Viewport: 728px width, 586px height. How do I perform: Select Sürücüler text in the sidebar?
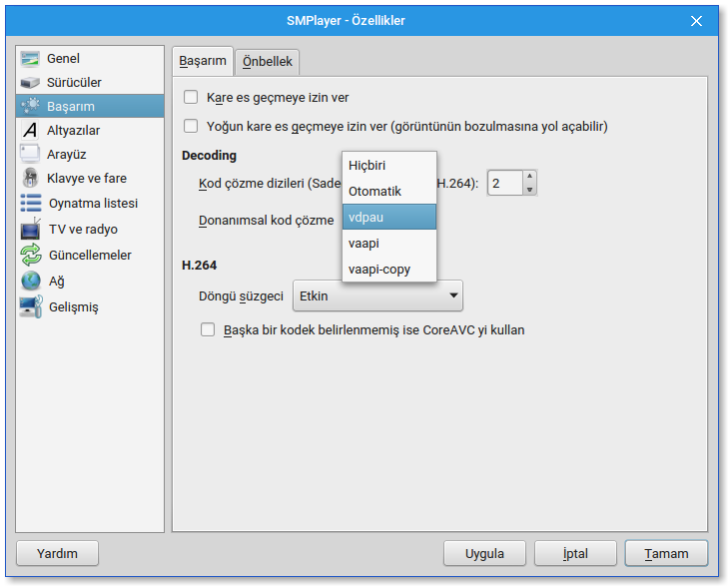click(74, 83)
